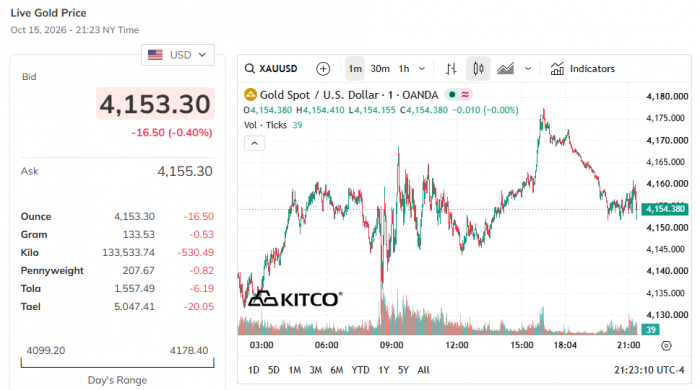Screen dimensions: 700x390
Task: Click the Gram price 133.53
Action: (x=139, y=234)
